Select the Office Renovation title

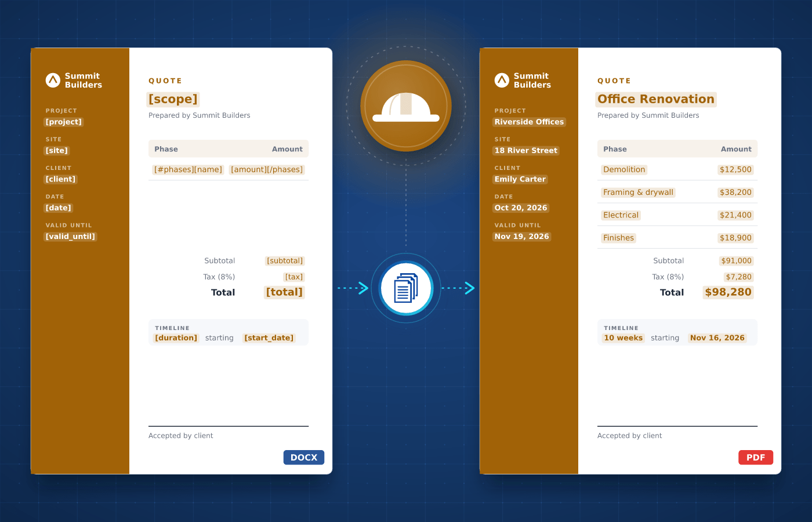pyautogui.click(x=656, y=99)
